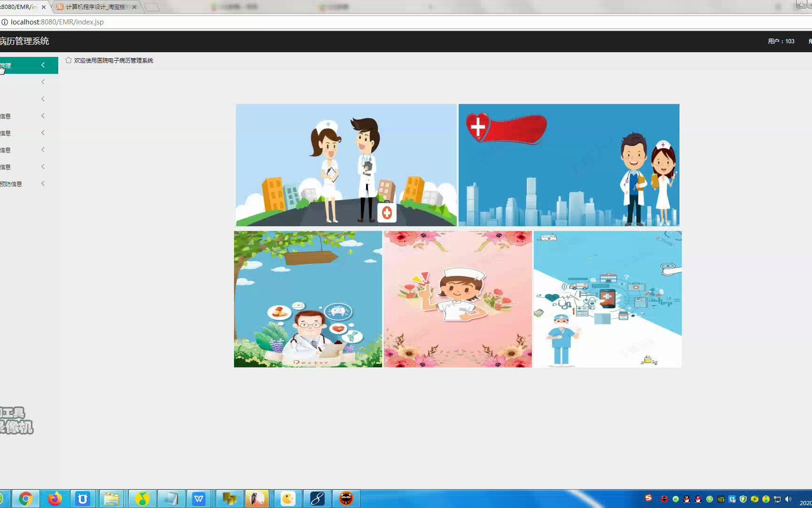Open QQ Music from the taskbar
Screen dimensions: 812x508
(x=141, y=498)
